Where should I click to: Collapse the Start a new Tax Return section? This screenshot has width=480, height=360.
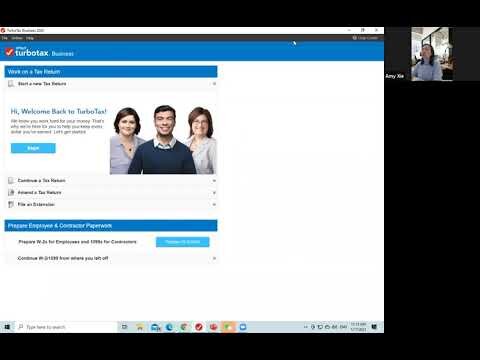pyautogui.click(x=214, y=84)
